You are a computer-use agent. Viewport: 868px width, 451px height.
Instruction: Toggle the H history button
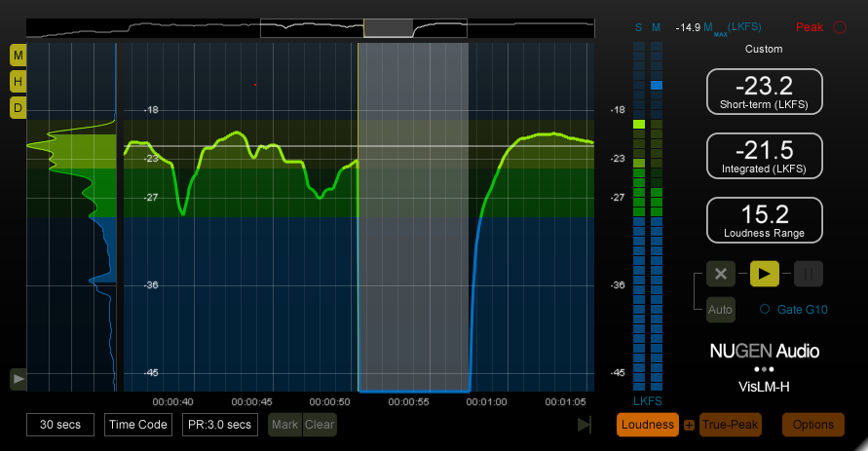(x=19, y=81)
